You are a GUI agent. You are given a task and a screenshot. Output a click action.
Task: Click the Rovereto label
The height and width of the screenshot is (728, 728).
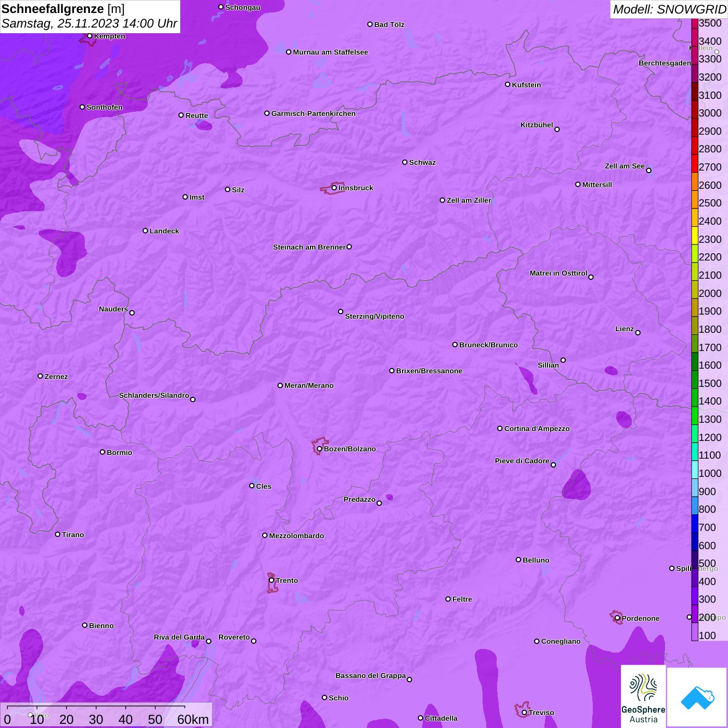(234, 637)
